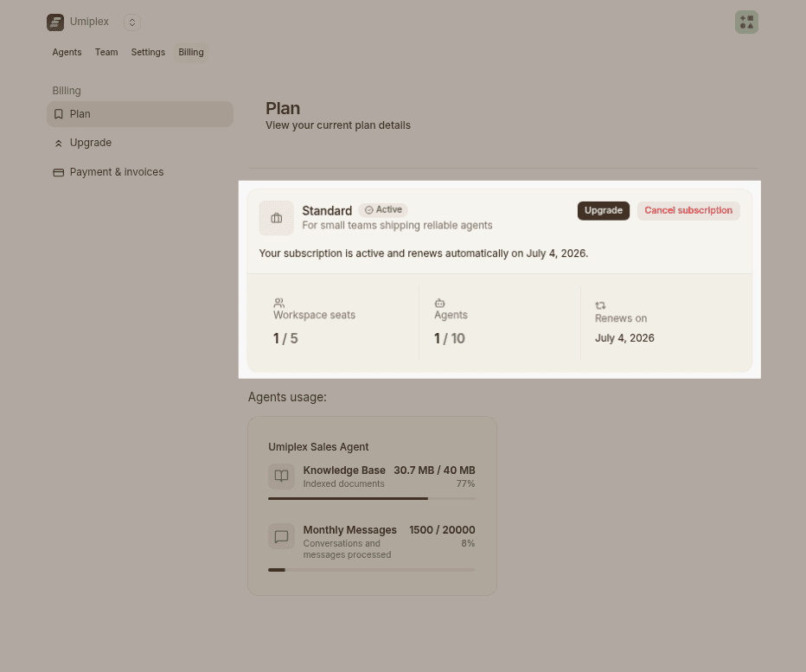The image size is (806, 672).
Task: Click the 'Knowledge Base' label
Action: [344, 470]
